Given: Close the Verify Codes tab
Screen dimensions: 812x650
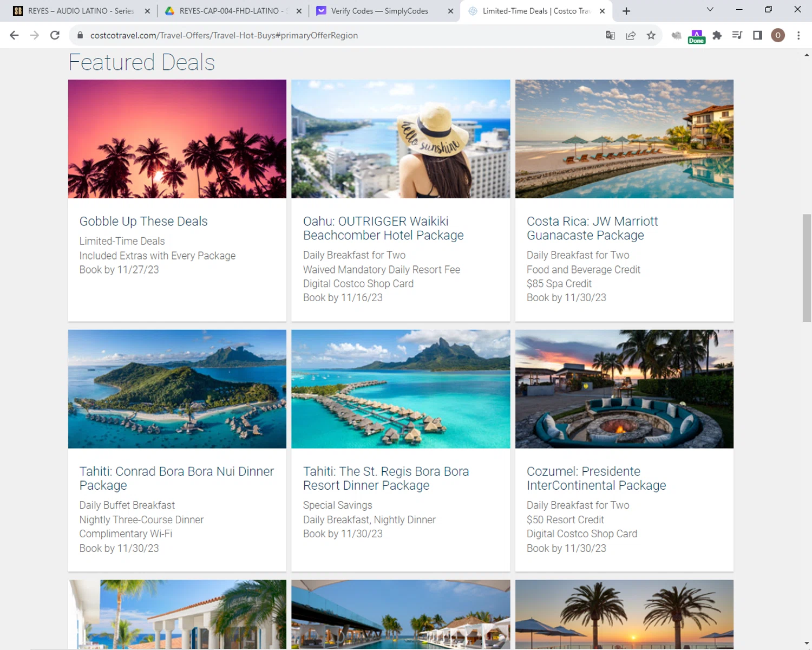Looking at the screenshot, I should pyautogui.click(x=450, y=11).
